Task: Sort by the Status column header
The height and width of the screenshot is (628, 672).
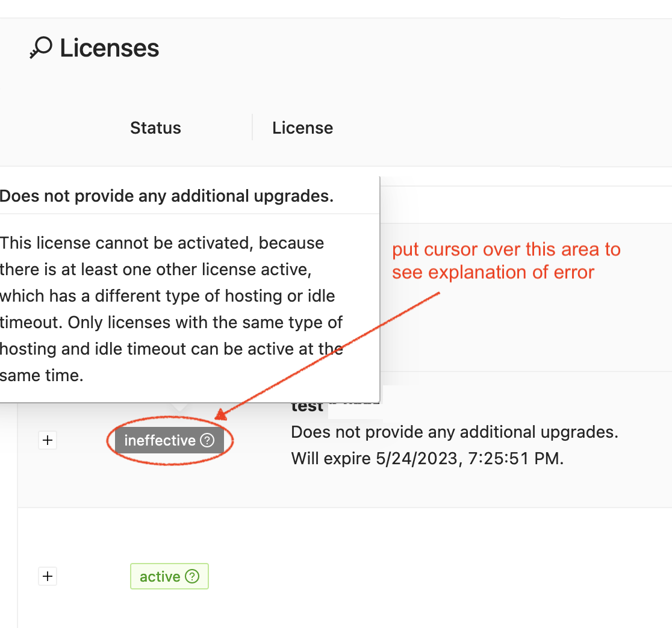Action: pyautogui.click(x=155, y=128)
